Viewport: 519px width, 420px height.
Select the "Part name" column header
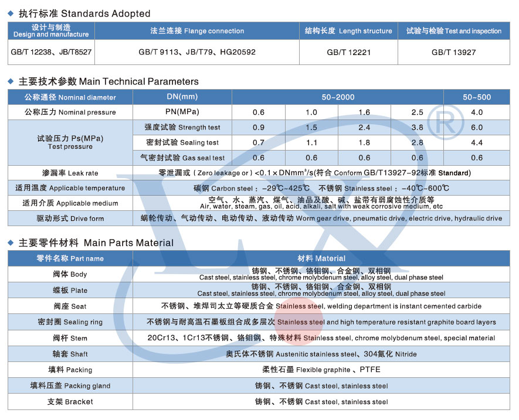point(70,258)
